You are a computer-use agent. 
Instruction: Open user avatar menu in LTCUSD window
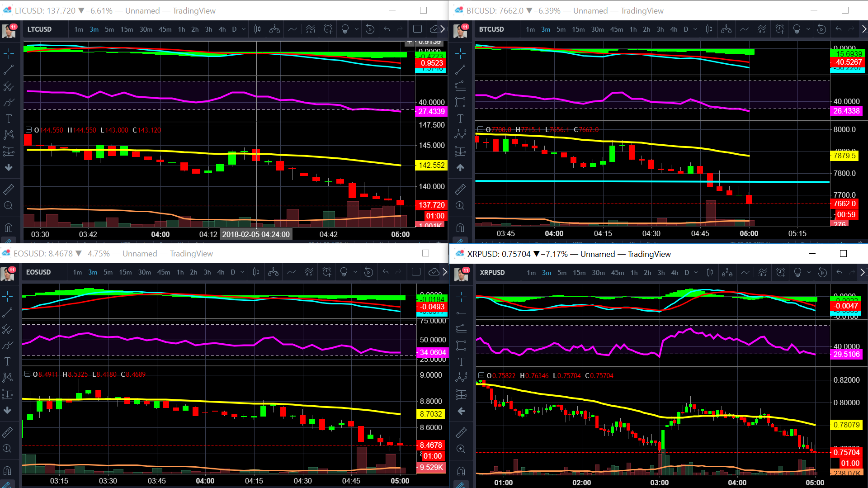click(x=8, y=31)
